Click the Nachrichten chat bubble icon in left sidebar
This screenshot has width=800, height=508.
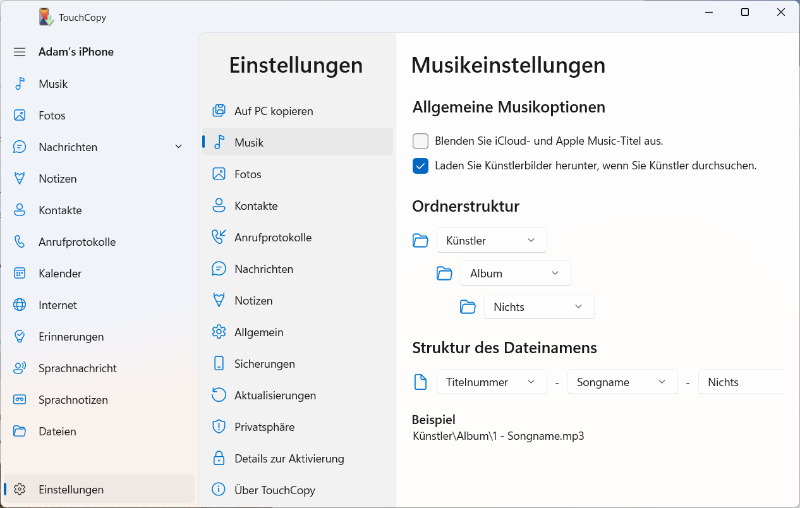[x=19, y=147]
